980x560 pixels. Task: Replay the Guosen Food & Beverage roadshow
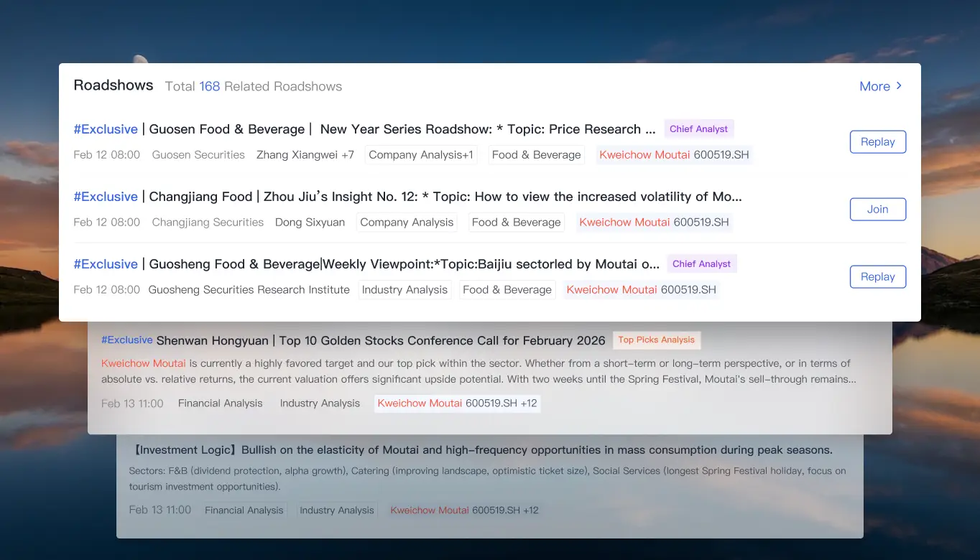click(x=878, y=141)
